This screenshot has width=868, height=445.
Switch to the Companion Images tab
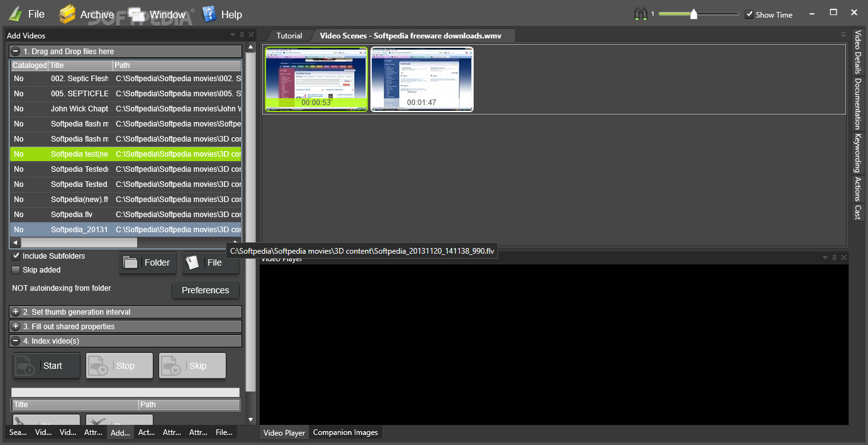(345, 432)
